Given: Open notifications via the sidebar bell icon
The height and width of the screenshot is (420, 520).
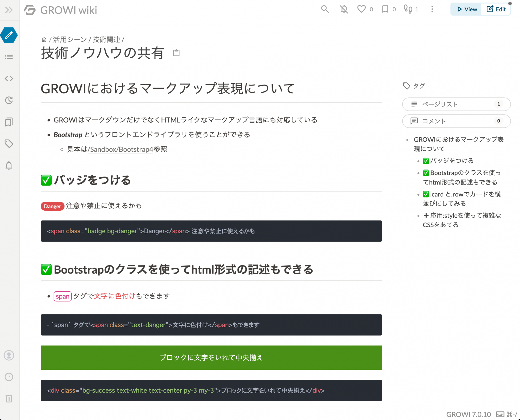Looking at the screenshot, I should [9, 165].
